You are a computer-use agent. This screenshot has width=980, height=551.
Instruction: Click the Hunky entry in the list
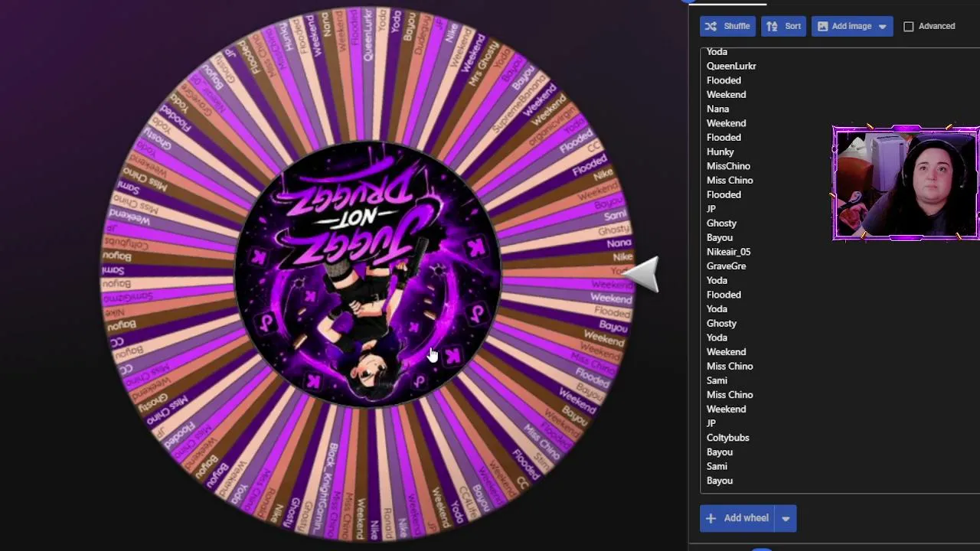coord(720,152)
